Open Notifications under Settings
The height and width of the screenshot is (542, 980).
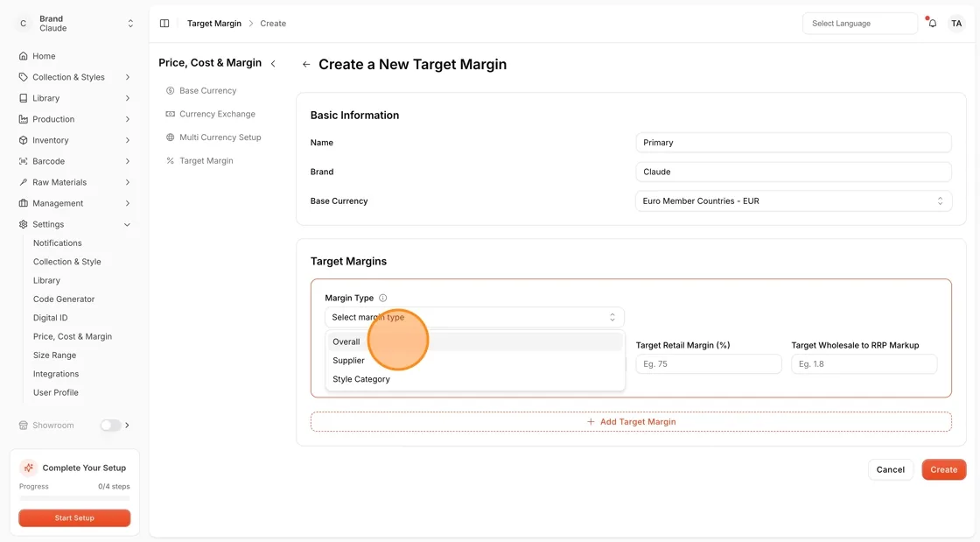(58, 243)
